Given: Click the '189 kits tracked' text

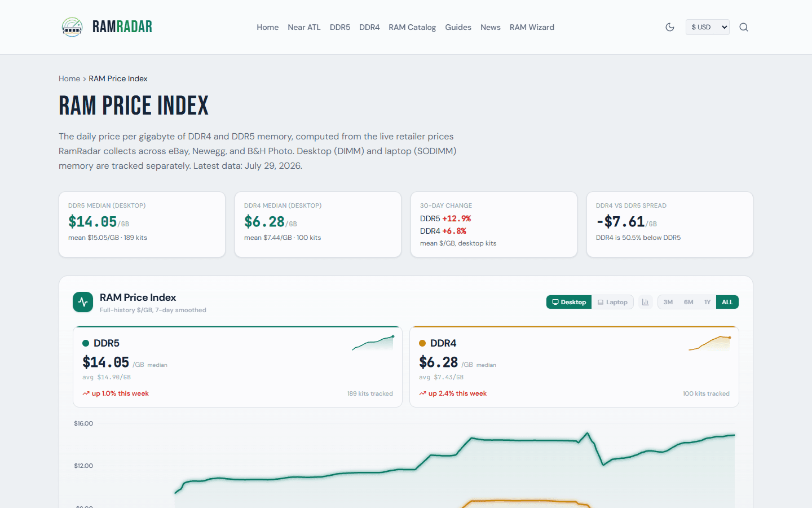Looking at the screenshot, I should point(370,393).
